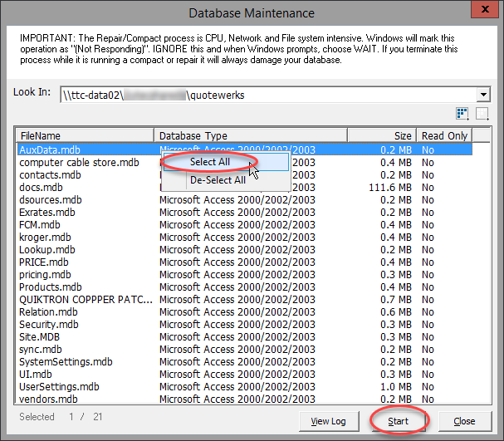Select docs.mdb file
504x441 pixels.
[x=41, y=188]
